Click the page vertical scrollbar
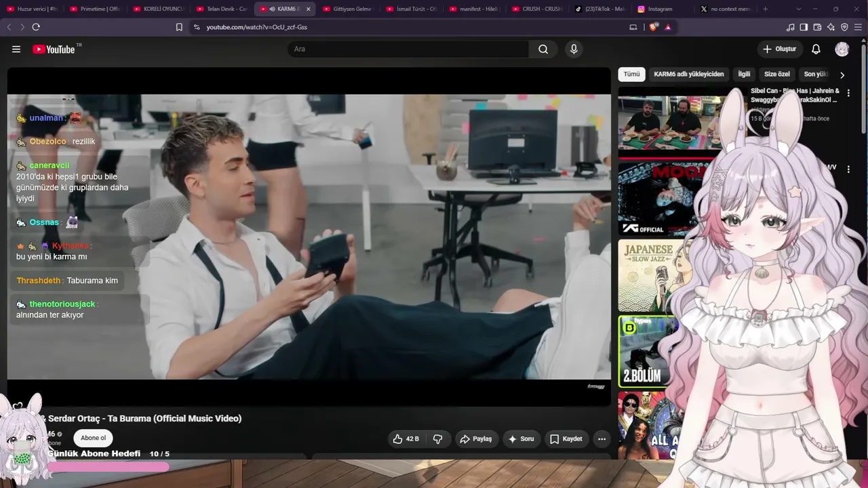The image size is (868, 488). point(864,88)
